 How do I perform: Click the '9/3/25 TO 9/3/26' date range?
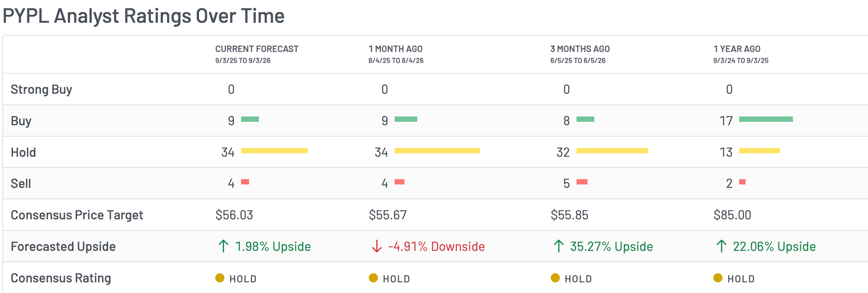point(243,61)
